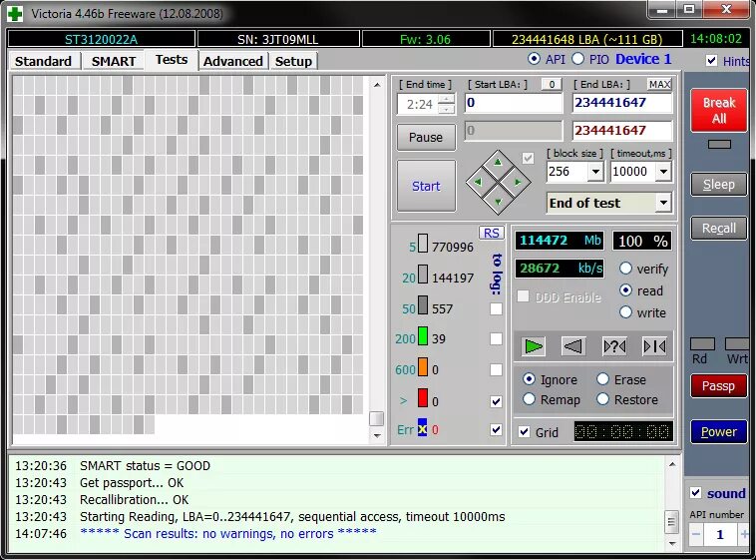This screenshot has height=560, width=756.
Task: Click the dark gray 50 ms block swatch
Action: [x=422, y=305]
